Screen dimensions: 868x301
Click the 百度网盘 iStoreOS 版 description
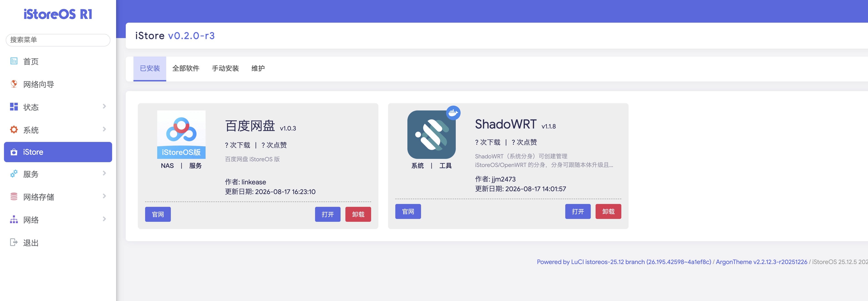252,159
